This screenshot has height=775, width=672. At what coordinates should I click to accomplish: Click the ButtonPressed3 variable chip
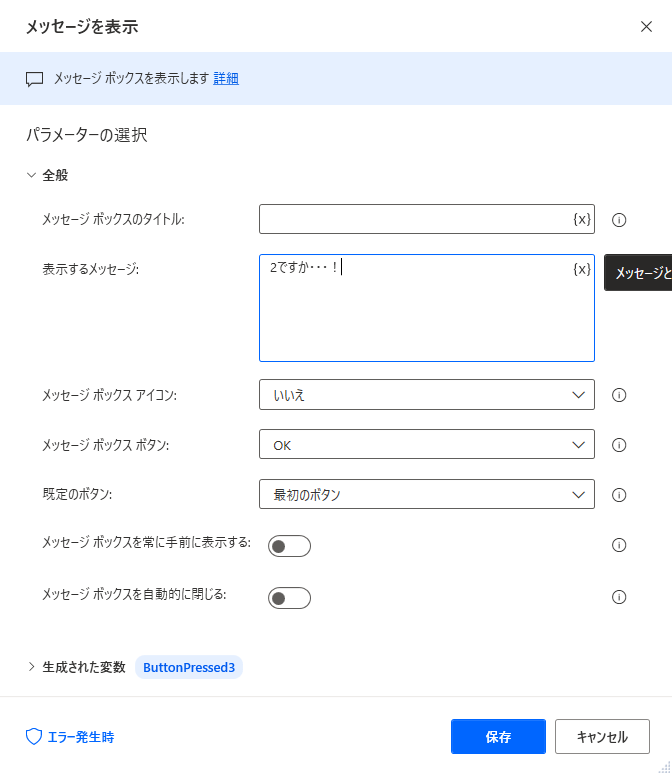(x=189, y=667)
